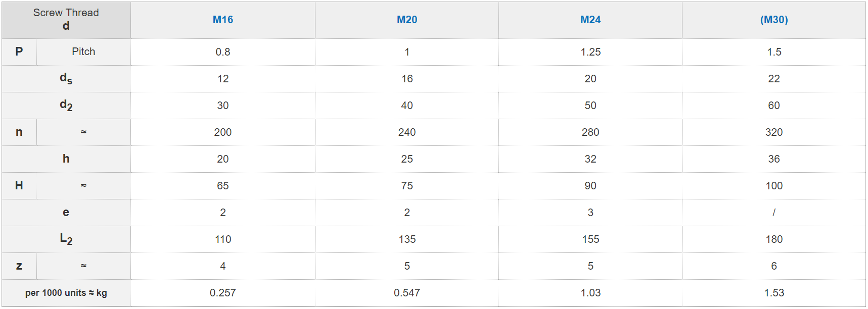The width and height of the screenshot is (868, 309).
Task: Click the per 1000 units kg label
Action: (x=66, y=293)
